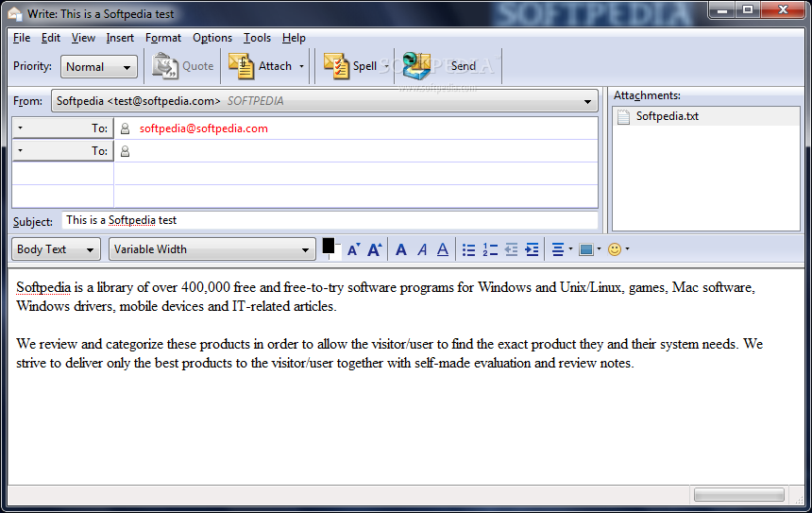The width and height of the screenshot is (812, 513).
Task: Open the View menu
Action: pos(83,38)
